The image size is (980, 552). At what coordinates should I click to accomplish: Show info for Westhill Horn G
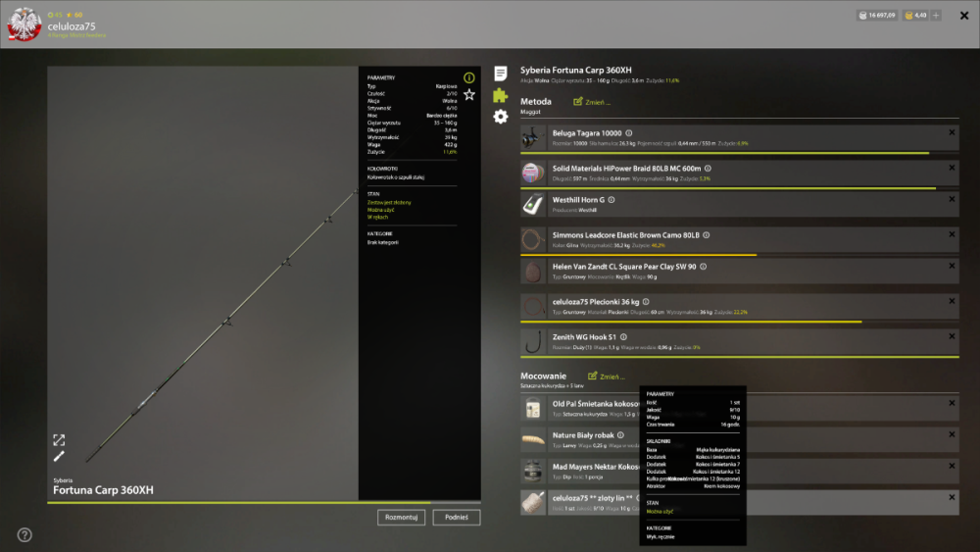point(612,200)
